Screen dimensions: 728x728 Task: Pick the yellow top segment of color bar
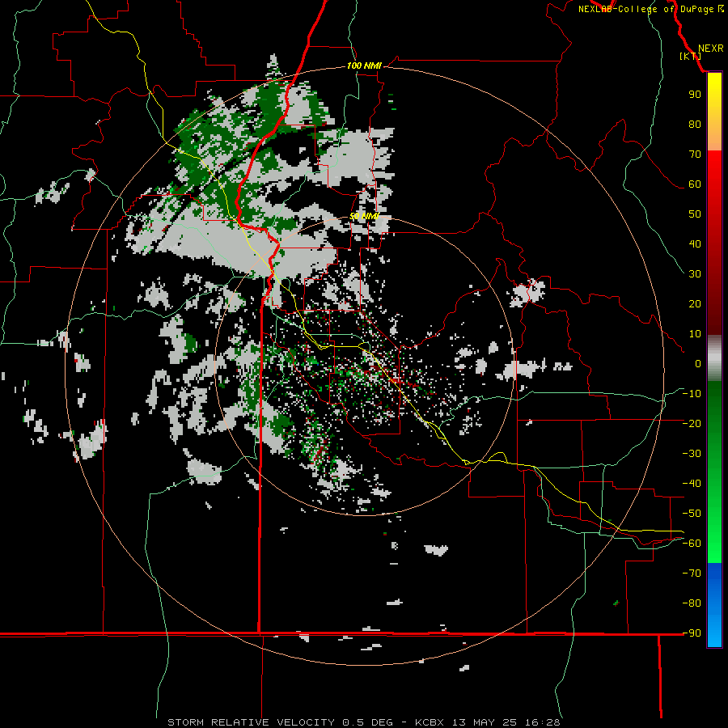point(714,112)
